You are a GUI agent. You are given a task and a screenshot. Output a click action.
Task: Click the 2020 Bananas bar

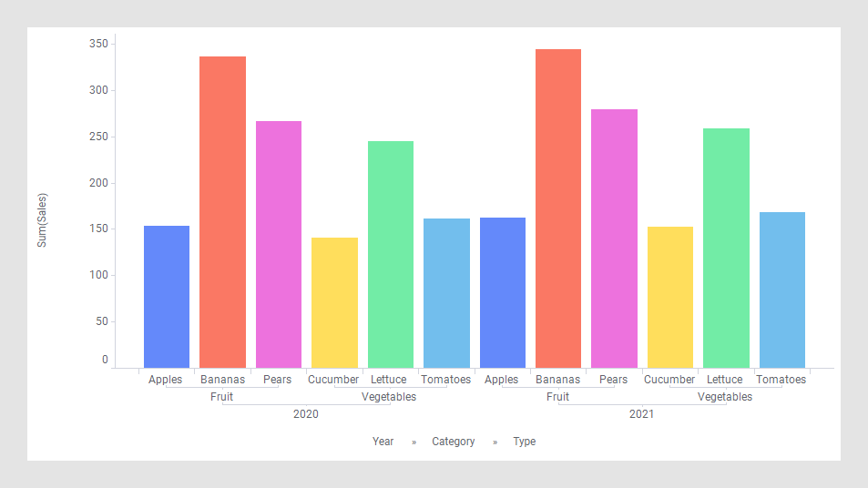[222, 212]
